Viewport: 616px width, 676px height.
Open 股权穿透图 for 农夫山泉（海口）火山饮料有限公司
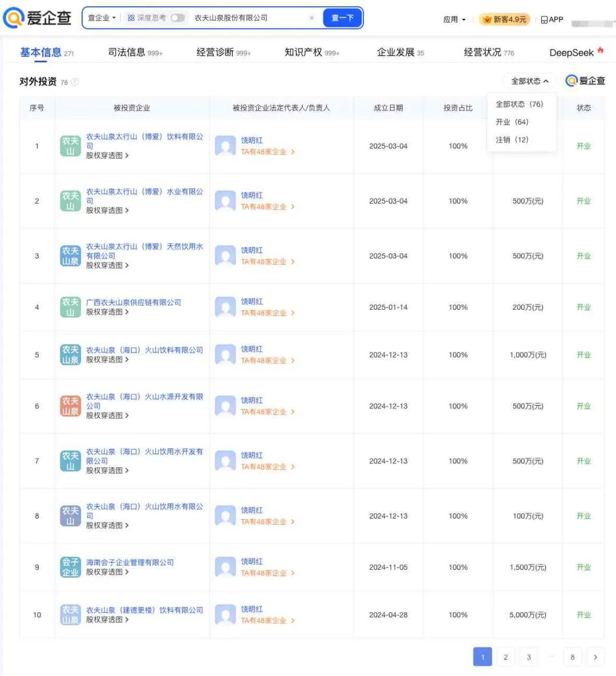click(x=107, y=359)
